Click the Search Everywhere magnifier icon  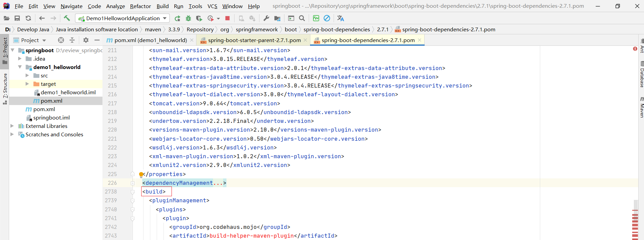[x=302, y=18]
